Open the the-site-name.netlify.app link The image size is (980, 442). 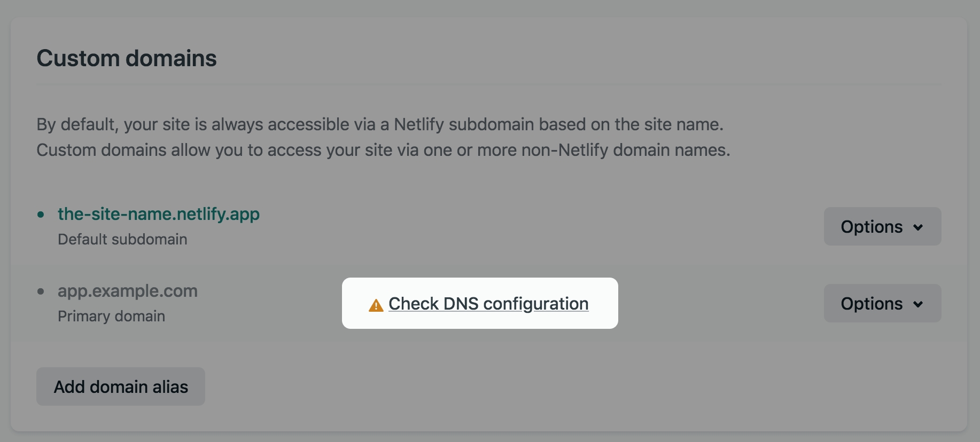click(x=158, y=214)
